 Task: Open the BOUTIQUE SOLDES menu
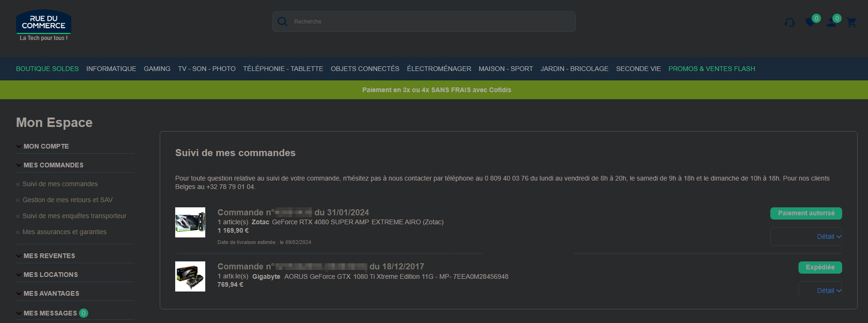(x=47, y=69)
